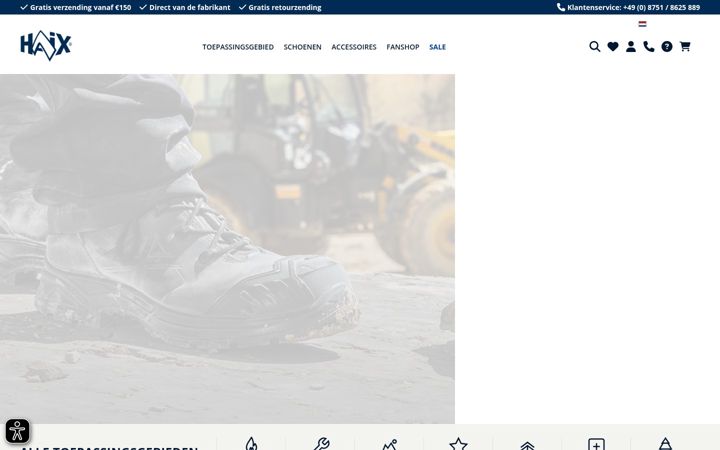Select the flame firefighting category icon

251,444
